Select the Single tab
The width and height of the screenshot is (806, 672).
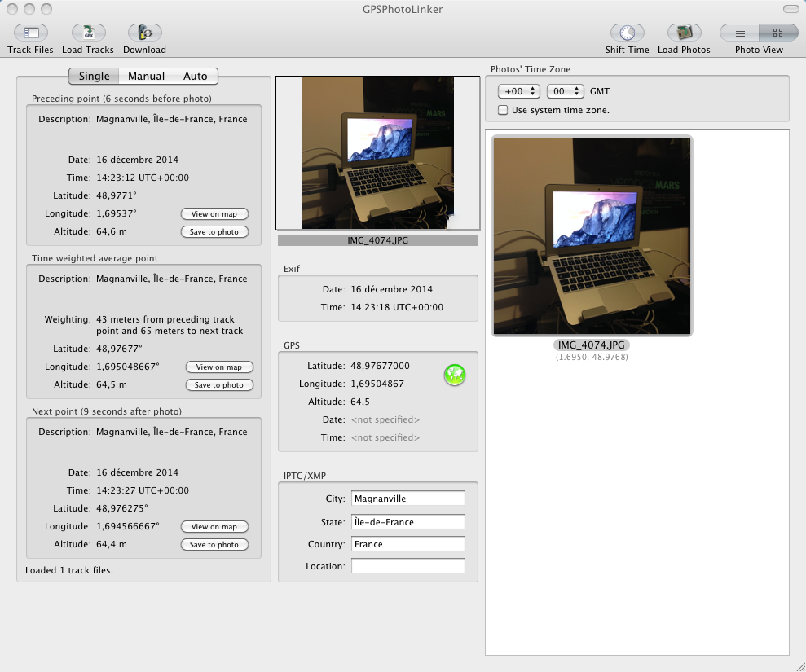pos(94,76)
